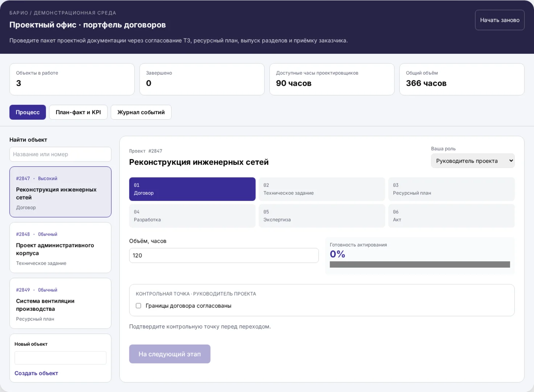534x392 pixels.
Task: Select stage 06 «Акт»
Action: [x=452, y=216]
